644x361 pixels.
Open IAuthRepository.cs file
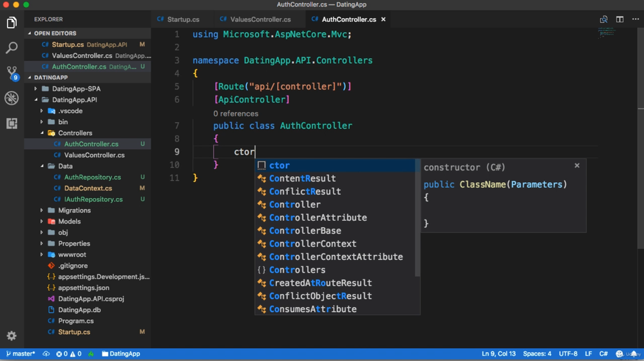88,199
